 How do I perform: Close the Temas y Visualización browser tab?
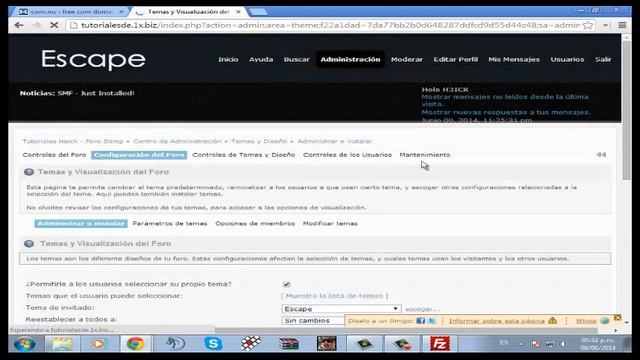pos(238,12)
